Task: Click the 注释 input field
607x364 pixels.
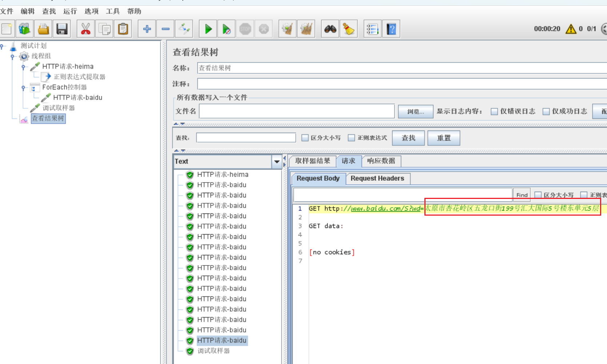Action: coord(402,84)
